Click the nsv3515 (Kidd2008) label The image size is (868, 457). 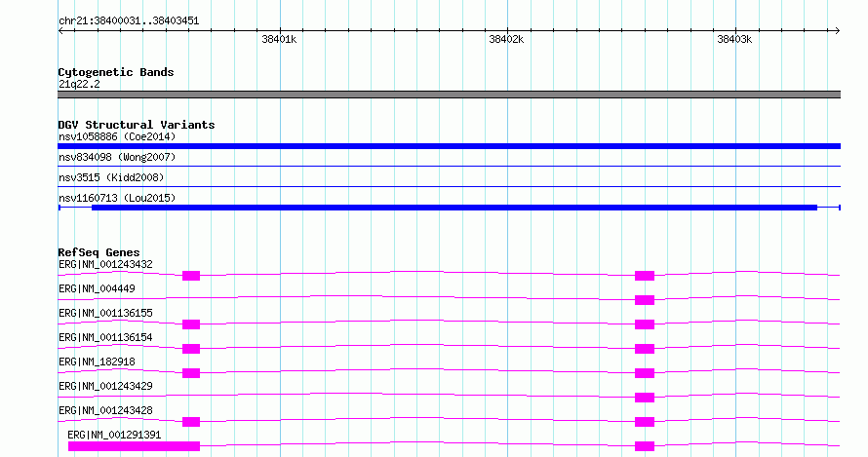[111, 177]
